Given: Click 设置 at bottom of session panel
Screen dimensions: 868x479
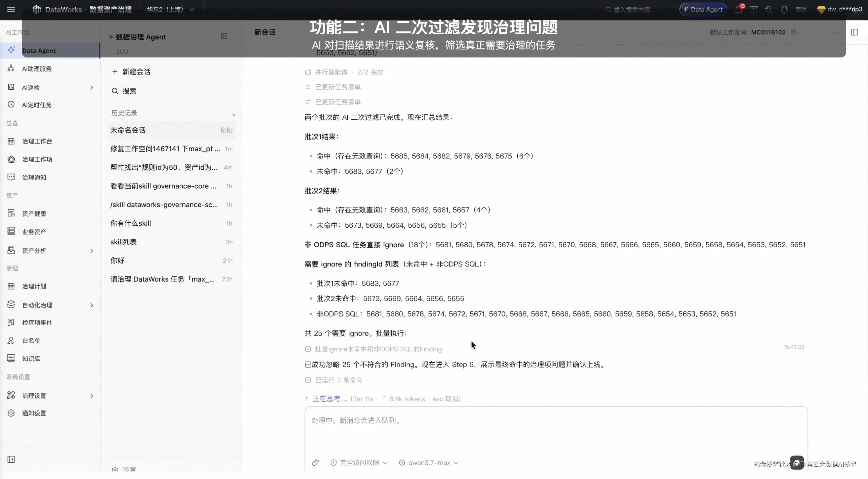Looking at the screenshot, I should click(x=124, y=469).
